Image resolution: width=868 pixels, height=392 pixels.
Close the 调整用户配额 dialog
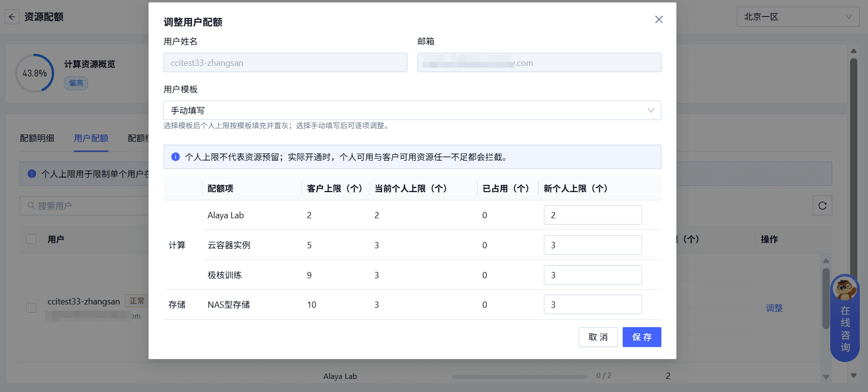pos(658,19)
